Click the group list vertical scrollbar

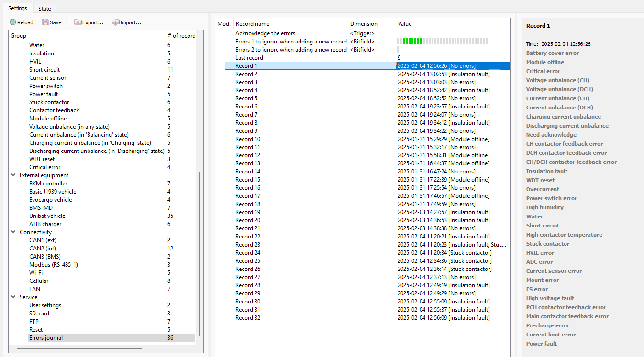(200, 254)
